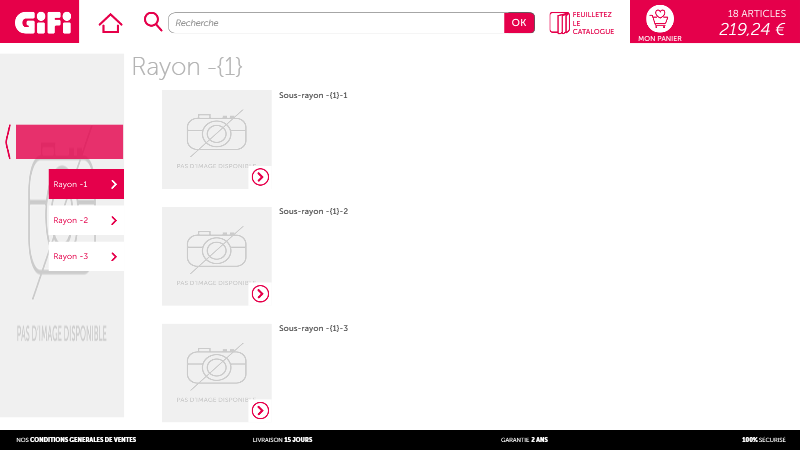Go to the home page icon

[x=110, y=22]
